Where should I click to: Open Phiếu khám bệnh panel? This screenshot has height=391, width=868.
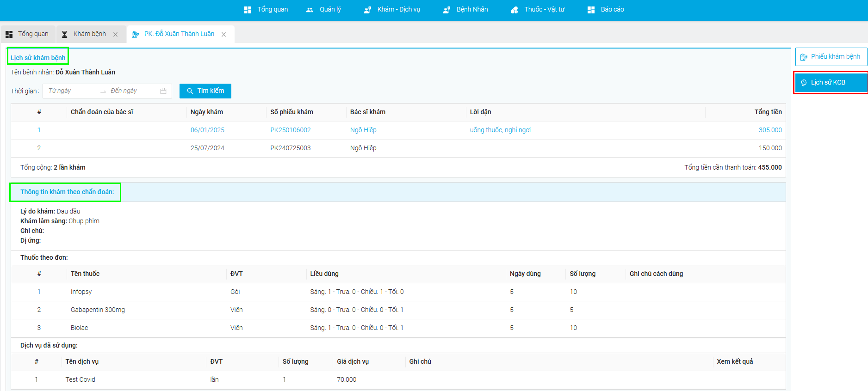click(831, 57)
